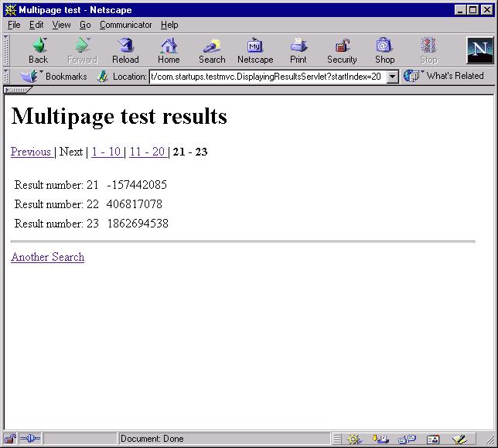Screen dimensions: 498x448
Task: Click the My Netscape icon
Action: pyautogui.click(x=254, y=50)
